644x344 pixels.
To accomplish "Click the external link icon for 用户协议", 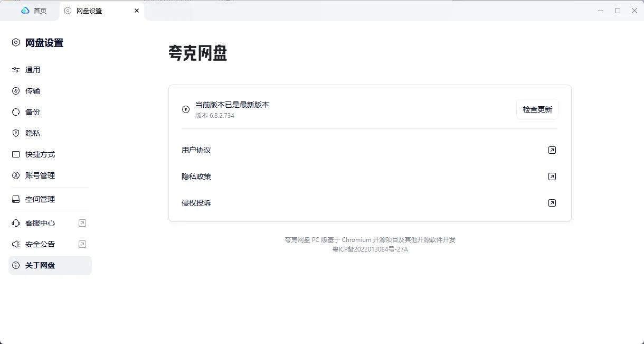I will [552, 150].
